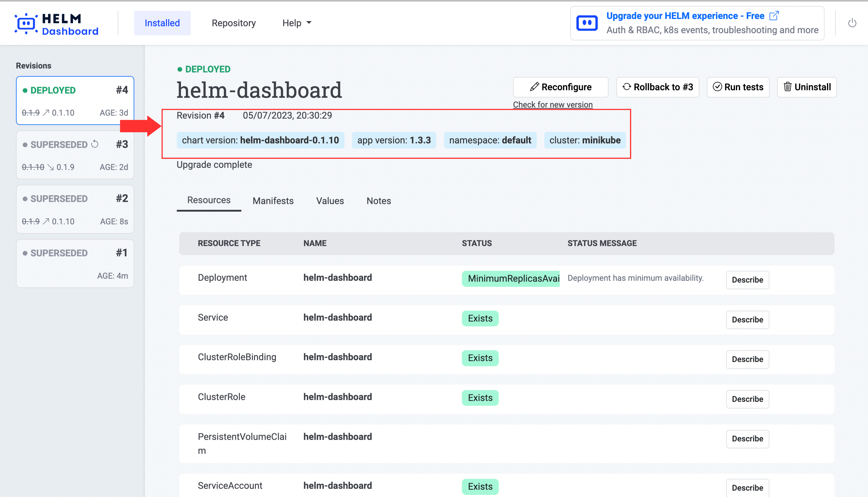This screenshot has width=868, height=497.
Task: Click Check for new version link
Action: 552,104
